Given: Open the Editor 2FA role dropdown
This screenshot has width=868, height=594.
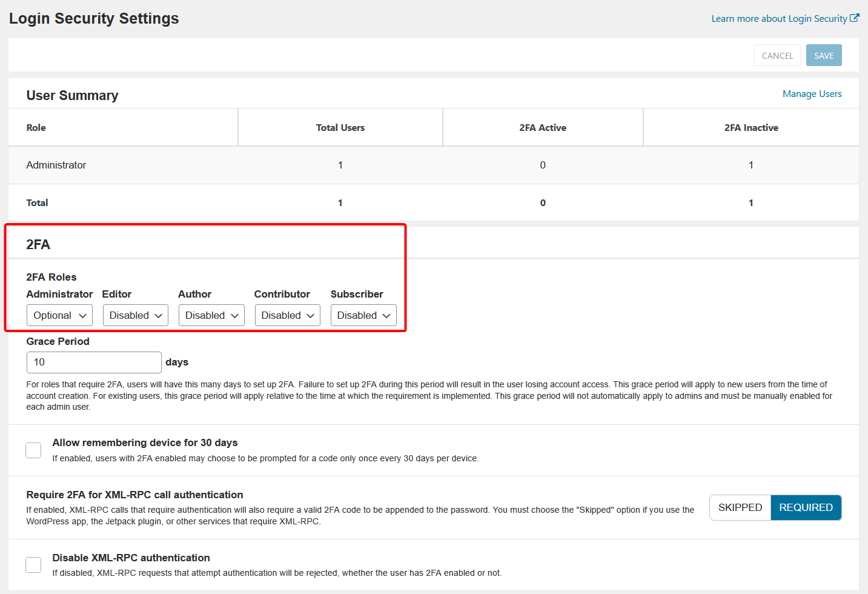Looking at the screenshot, I should point(135,315).
